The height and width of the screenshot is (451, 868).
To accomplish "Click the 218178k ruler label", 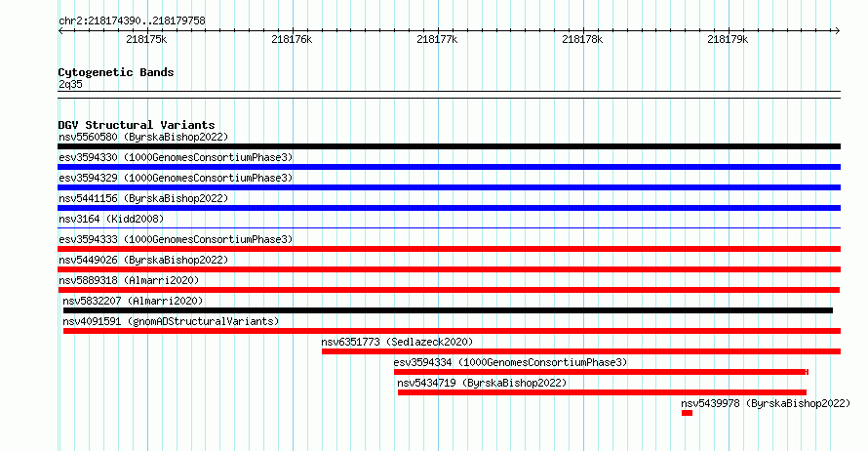I will 582,39.
